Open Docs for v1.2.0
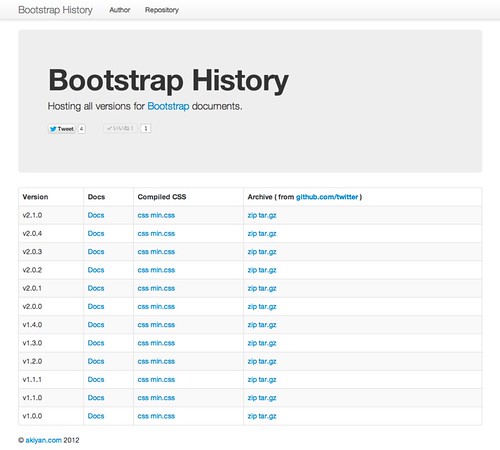This screenshot has width=500, height=450. click(x=96, y=361)
